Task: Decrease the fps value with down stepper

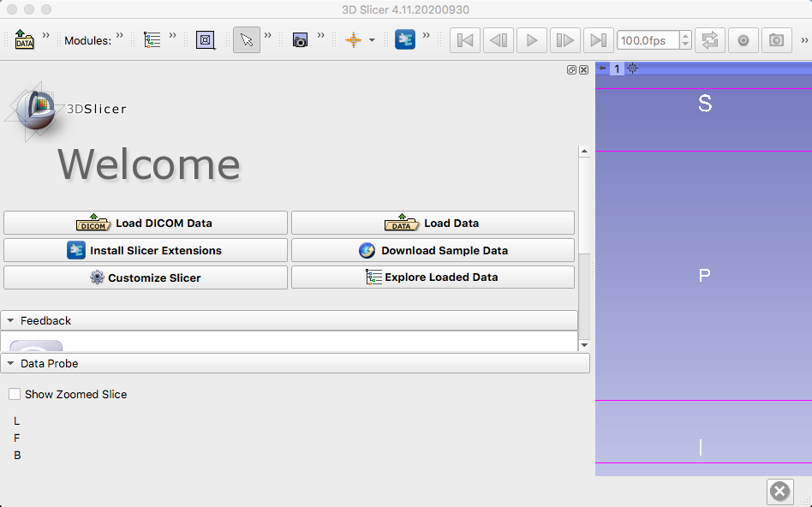Action: [x=685, y=45]
